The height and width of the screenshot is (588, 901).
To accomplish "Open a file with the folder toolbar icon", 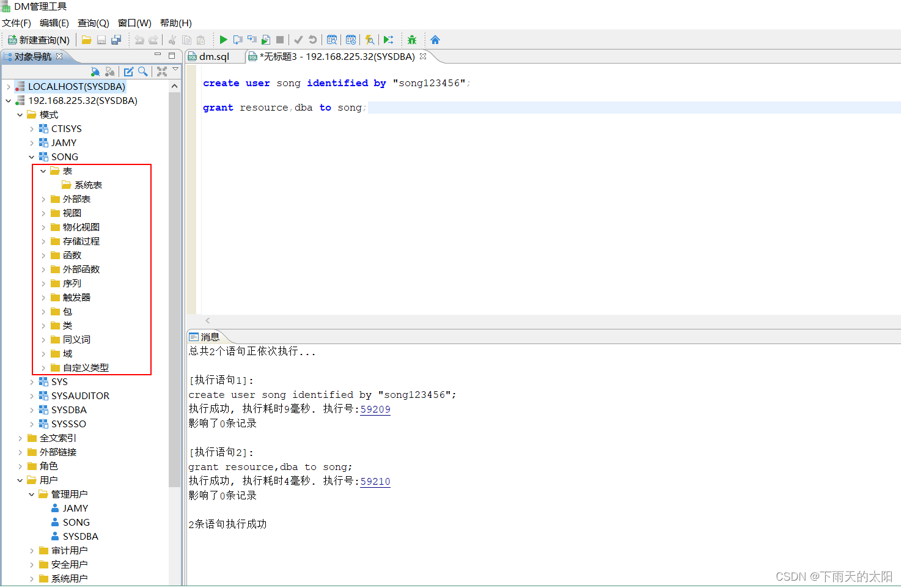I will [86, 40].
